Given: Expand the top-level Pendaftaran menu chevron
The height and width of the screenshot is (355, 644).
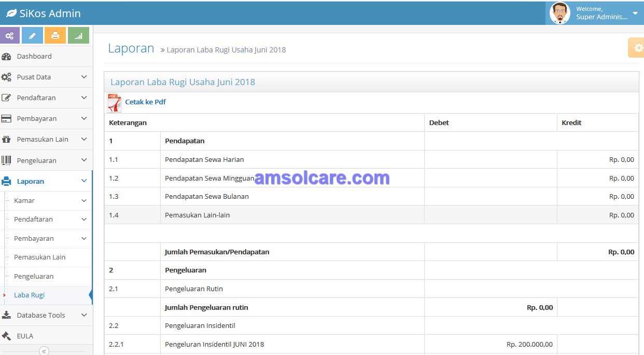Looking at the screenshot, I should (x=84, y=98).
